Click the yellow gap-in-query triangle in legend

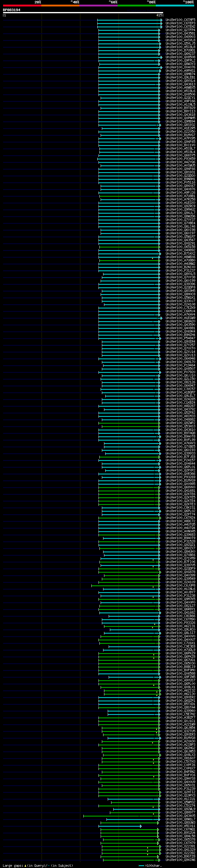(x=25, y=866)
